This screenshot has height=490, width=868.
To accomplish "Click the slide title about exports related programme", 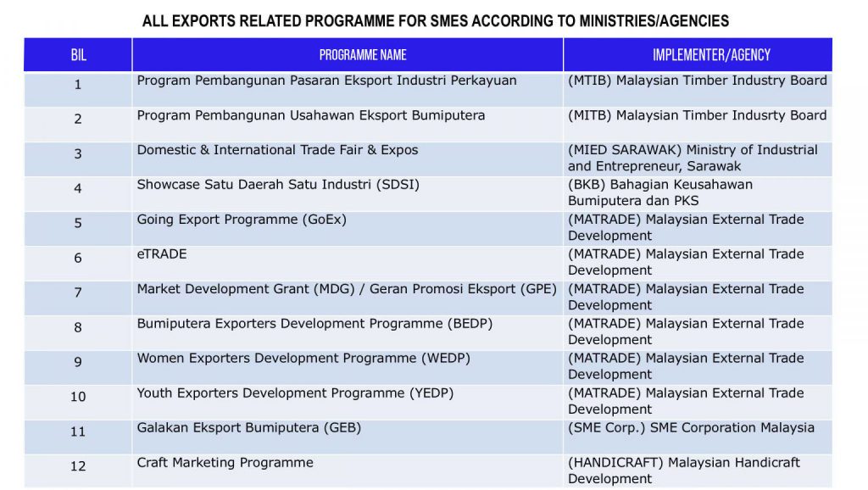I will click(435, 21).
